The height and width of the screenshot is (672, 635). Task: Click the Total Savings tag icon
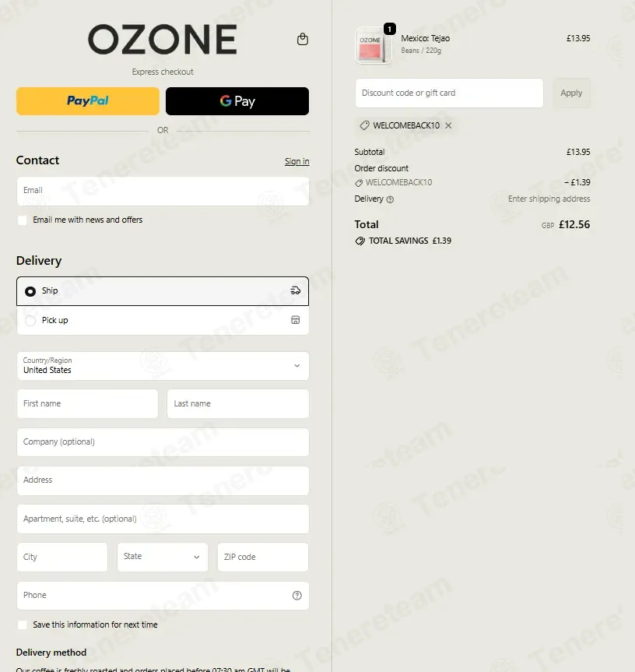tap(360, 241)
